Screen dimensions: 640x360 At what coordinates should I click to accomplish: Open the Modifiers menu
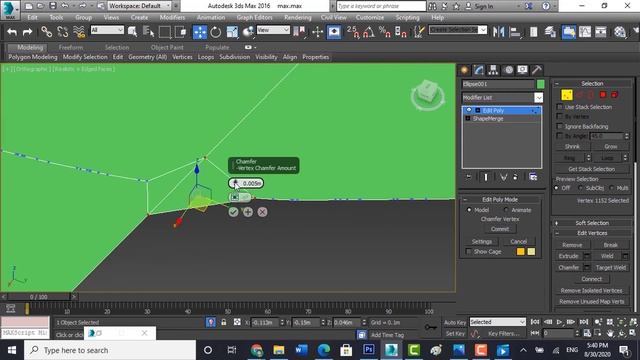tap(172, 18)
